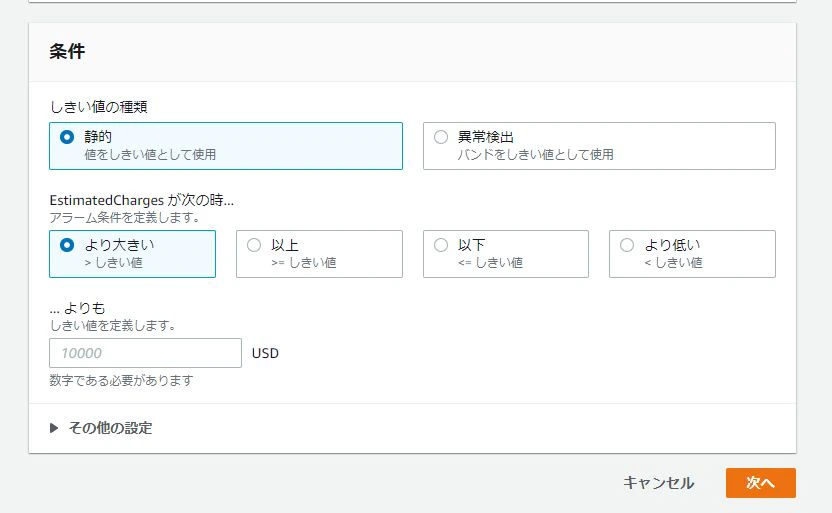
Task: Choose the より低い less-than condition
Action: 692,254
